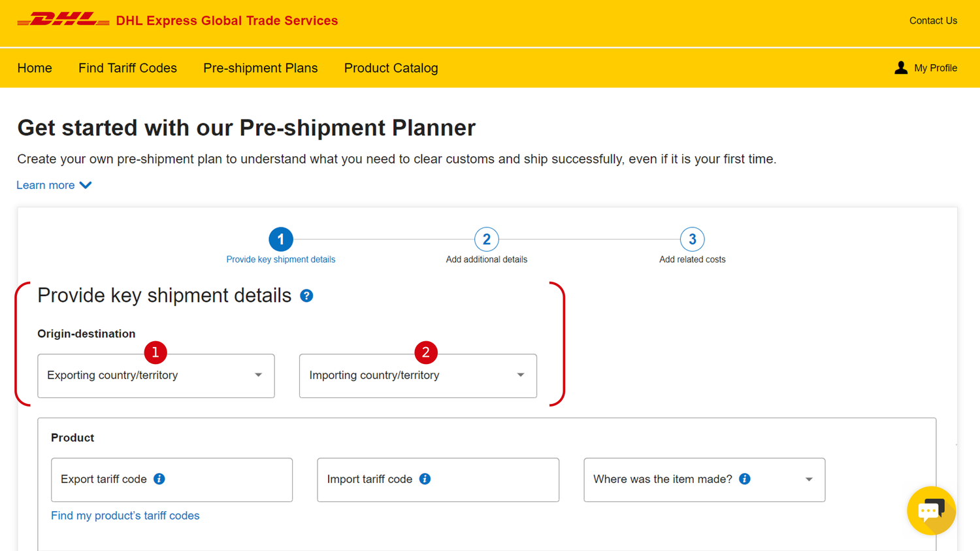Open the Contact Us page

coord(932,20)
